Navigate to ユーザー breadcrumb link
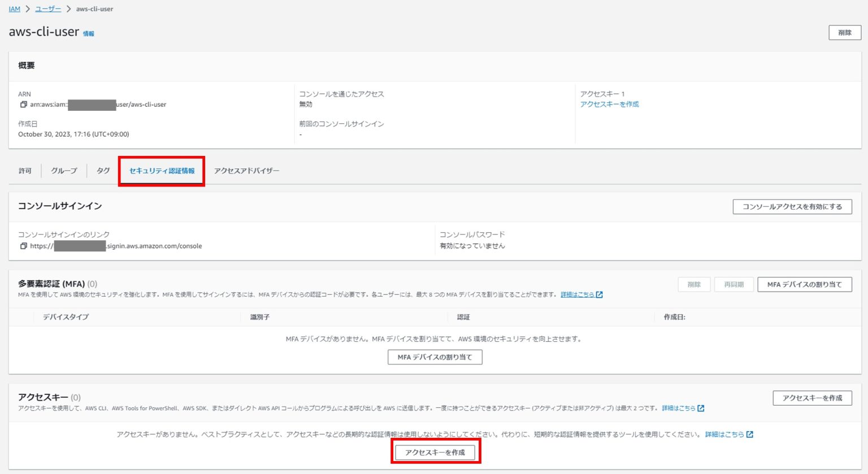The image size is (868, 474). [x=46, y=8]
